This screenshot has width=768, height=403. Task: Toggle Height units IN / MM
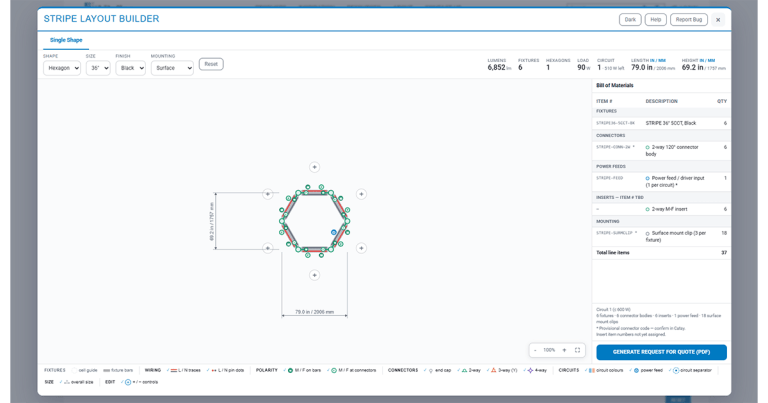(707, 60)
